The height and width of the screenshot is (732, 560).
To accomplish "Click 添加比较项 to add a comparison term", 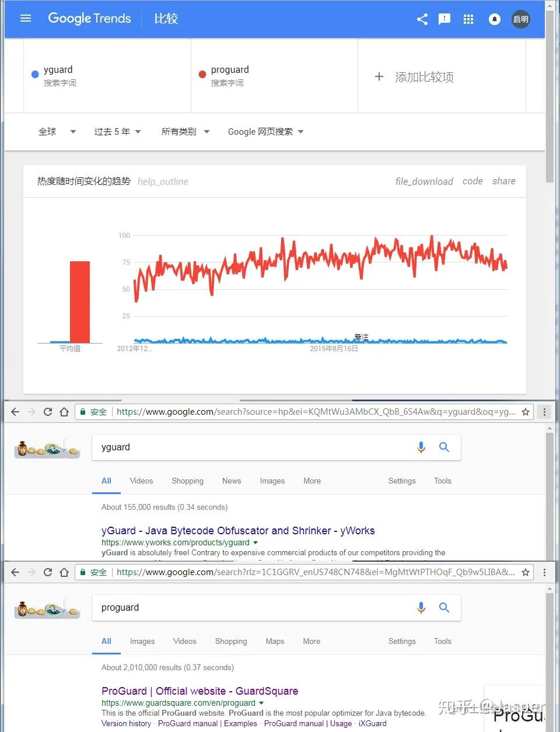I will [424, 76].
